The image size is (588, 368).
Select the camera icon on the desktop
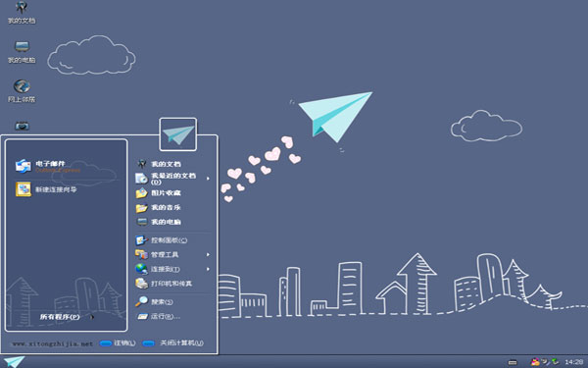[22, 126]
